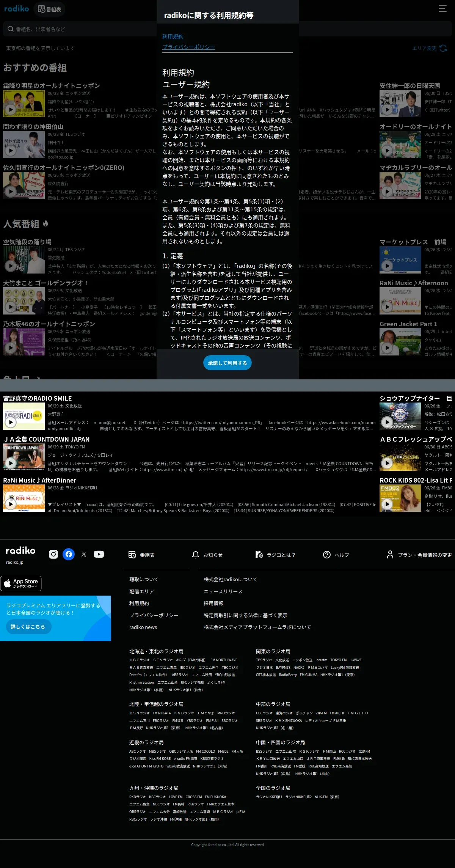Screen dimensions: 455x868
Task: Open radiko Facebook icon in footer
Action: [x=69, y=554]
